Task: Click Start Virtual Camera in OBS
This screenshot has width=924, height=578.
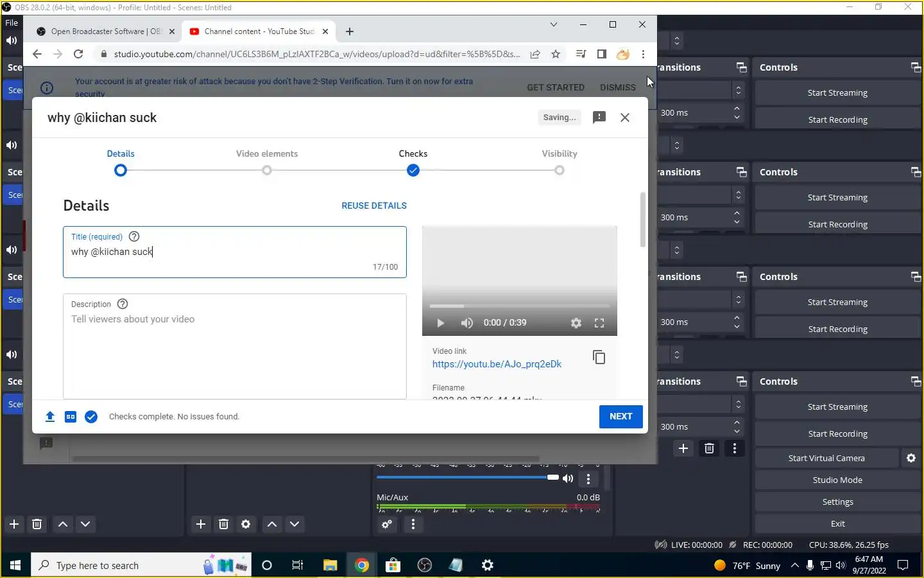Action: [826, 458]
